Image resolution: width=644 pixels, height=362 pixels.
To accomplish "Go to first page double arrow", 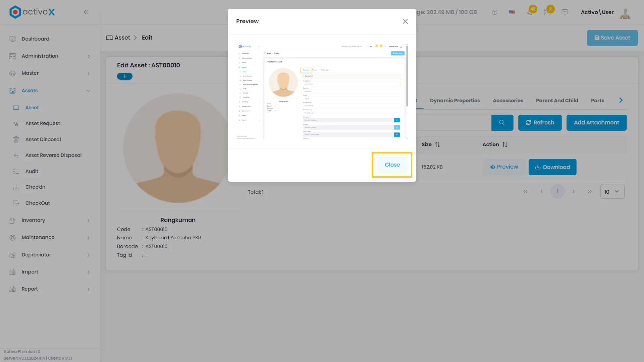I will click(x=525, y=192).
